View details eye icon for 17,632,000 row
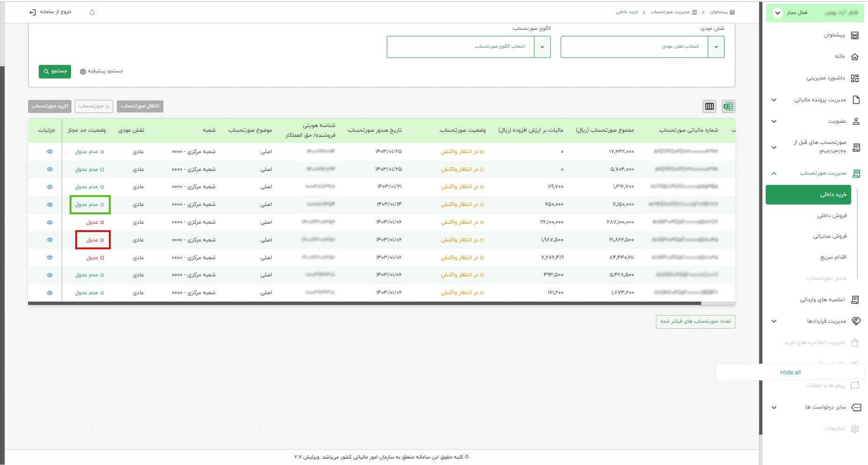This screenshot has width=868, height=465. coord(50,152)
